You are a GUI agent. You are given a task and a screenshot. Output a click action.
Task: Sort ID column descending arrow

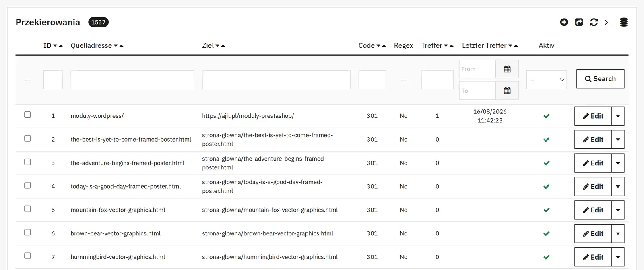[55, 46]
